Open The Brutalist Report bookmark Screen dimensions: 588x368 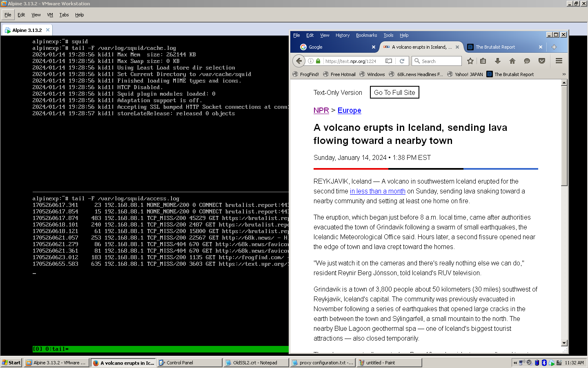coord(510,74)
